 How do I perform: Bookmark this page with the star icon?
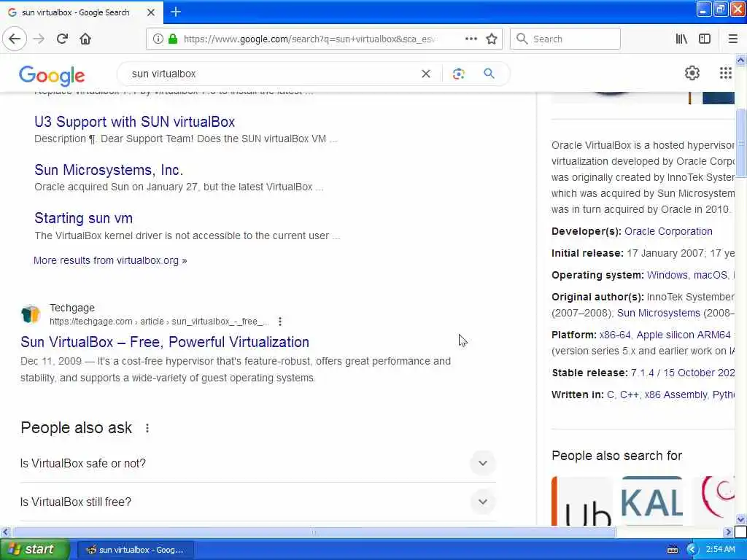(x=492, y=39)
